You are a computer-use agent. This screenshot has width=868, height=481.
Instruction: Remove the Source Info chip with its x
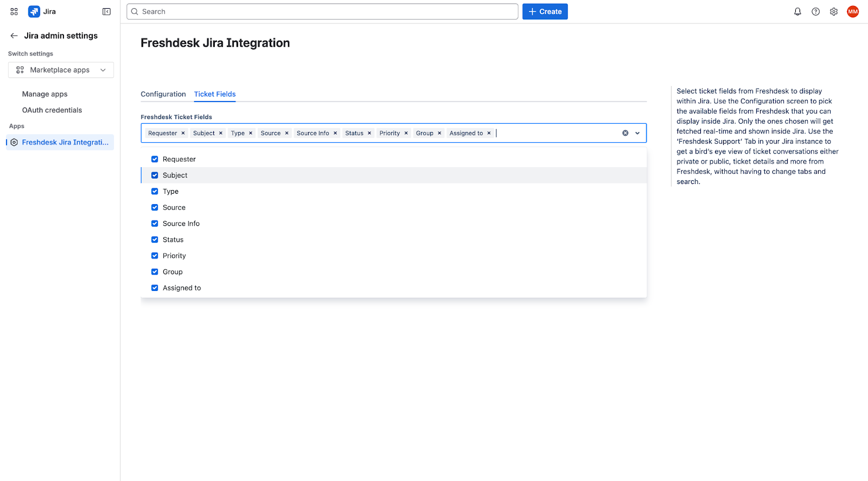click(x=335, y=133)
